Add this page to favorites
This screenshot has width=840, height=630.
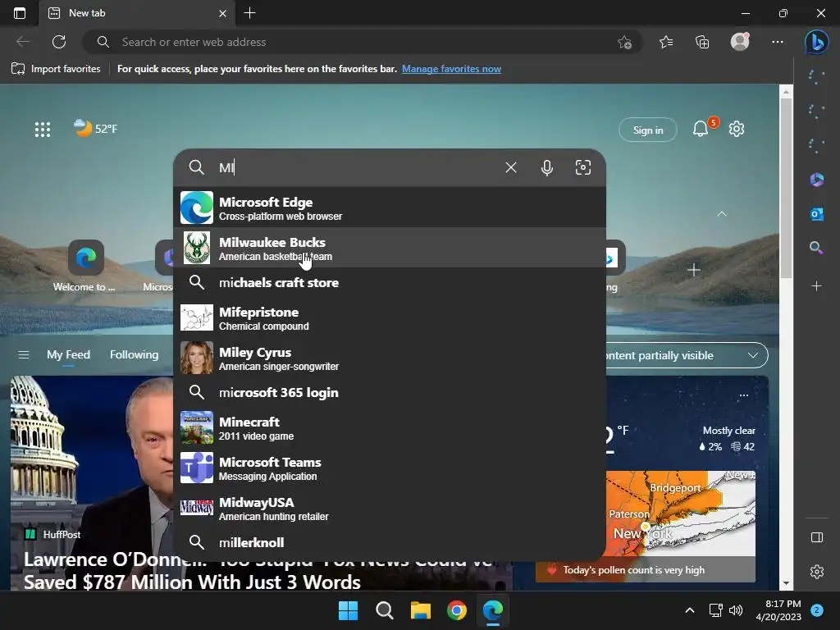[624, 42]
